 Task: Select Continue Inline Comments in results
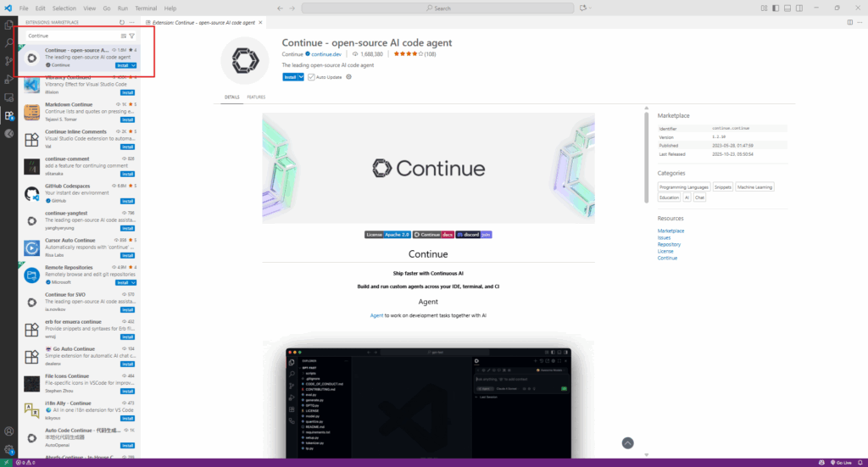point(80,139)
